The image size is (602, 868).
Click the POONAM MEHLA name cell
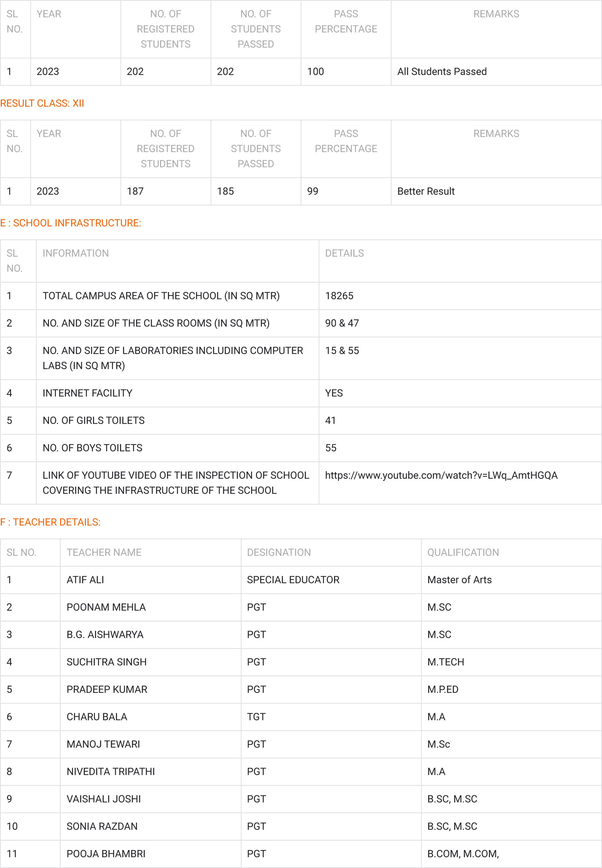point(106,607)
